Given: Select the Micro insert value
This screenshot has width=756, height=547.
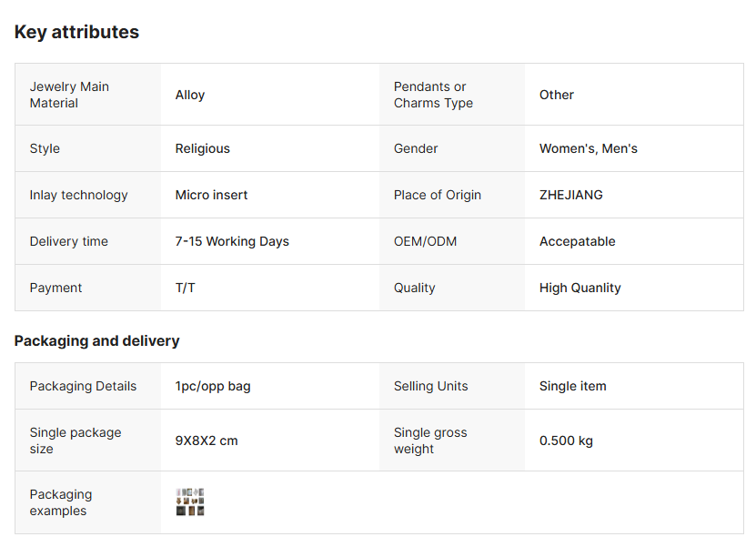Looking at the screenshot, I should [211, 195].
